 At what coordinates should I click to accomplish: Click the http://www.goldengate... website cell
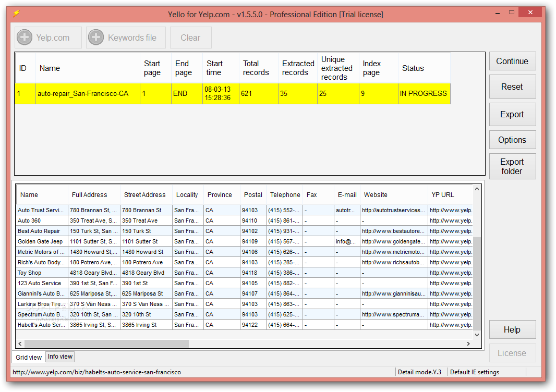click(x=394, y=241)
